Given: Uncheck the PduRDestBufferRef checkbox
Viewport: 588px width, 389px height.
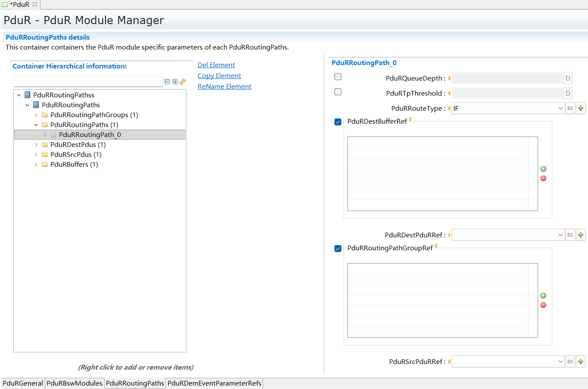Looking at the screenshot, I should point(337,122).
